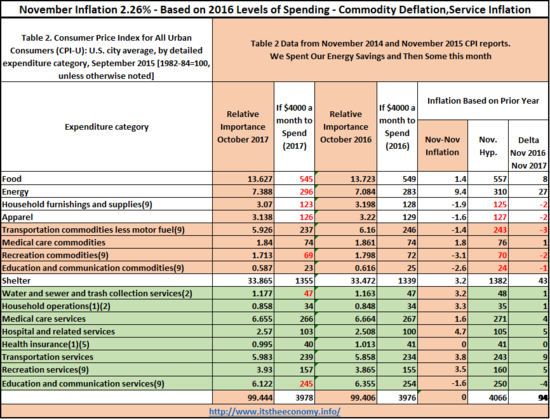Image resolution: width=550 pixels, height=419 pixels.
Task: Click the Nov-Nov Inflation column header
Action: coord(442,146)
